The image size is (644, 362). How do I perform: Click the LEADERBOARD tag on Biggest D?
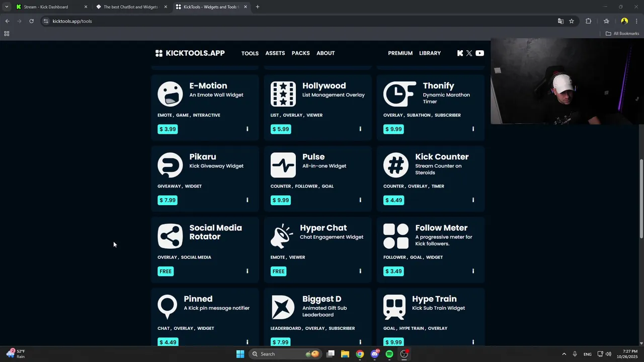click(286, 328)
